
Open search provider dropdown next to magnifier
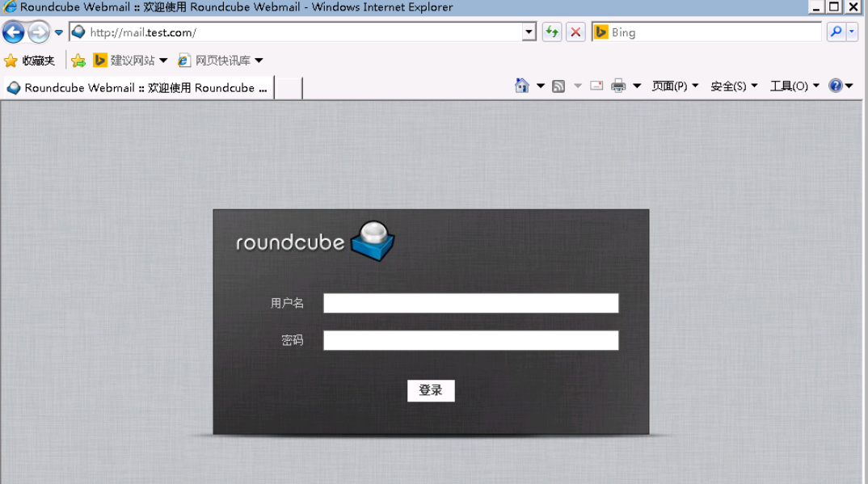pos(852,32)
